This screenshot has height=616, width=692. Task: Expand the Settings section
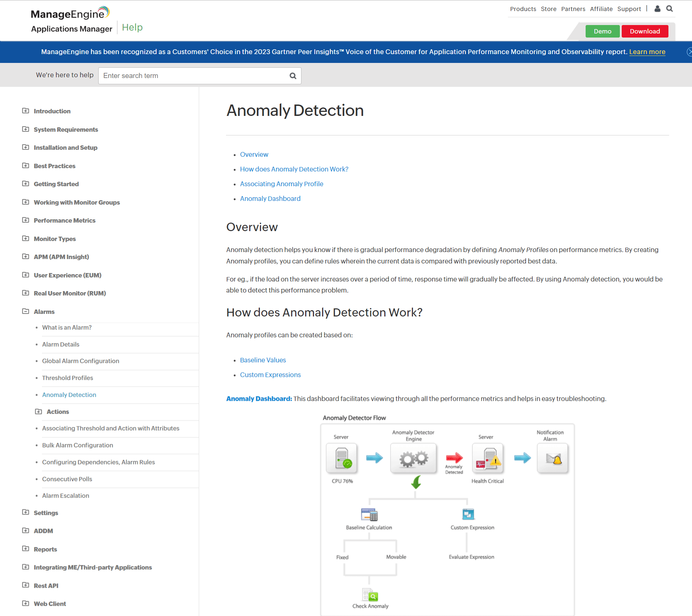pyautogui.click(x=25, y=512)
